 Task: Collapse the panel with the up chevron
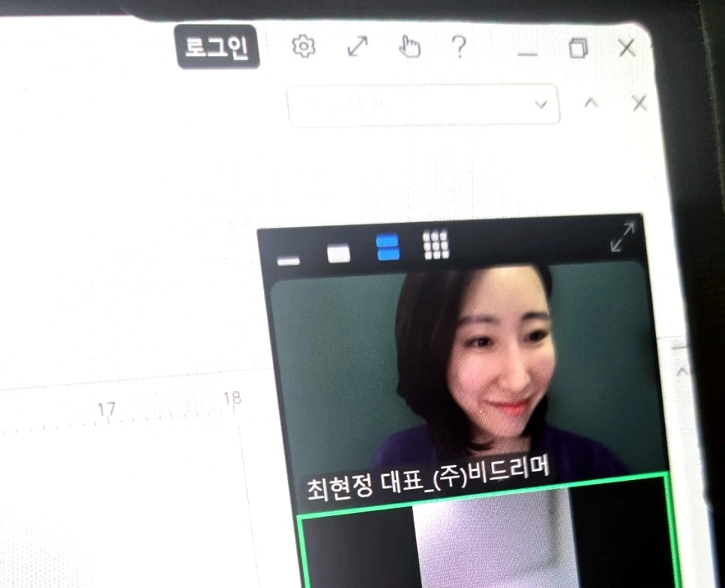click(591, 103)
